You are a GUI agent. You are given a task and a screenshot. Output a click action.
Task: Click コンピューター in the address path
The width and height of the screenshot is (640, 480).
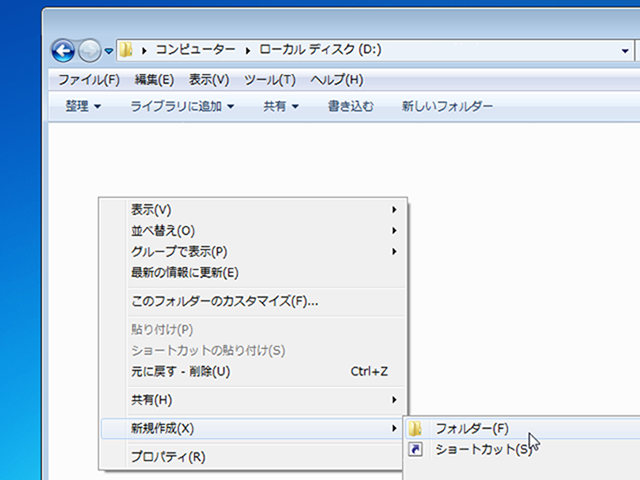pyautogui.click(x=196, y=50)
